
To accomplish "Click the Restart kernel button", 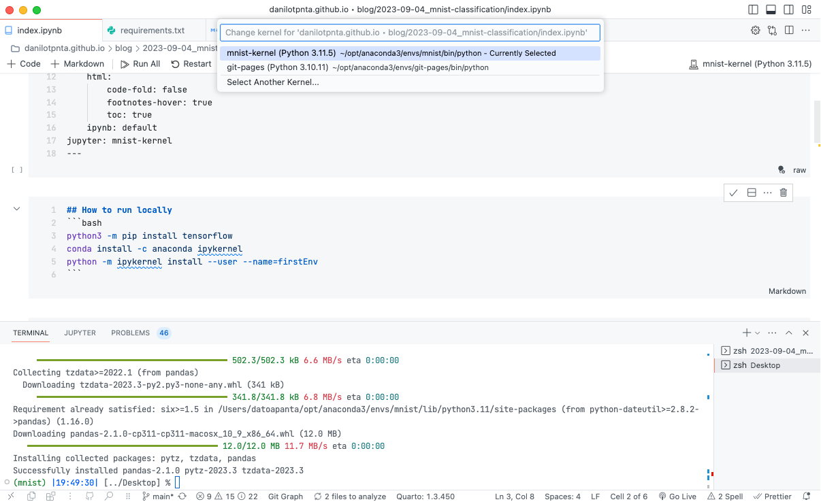I will click(191, 64).
